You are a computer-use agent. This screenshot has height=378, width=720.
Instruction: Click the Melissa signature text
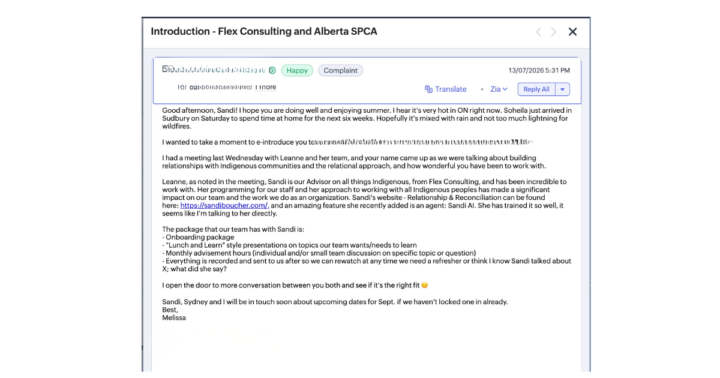tap(174, 317)
